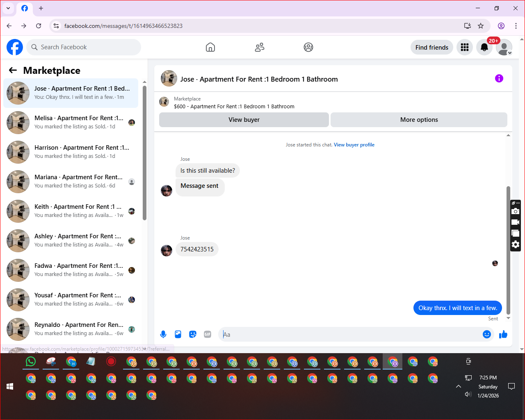Click the 7542423515 message bubble
Screen dimensions: 525x420
(x=197, y=249)
